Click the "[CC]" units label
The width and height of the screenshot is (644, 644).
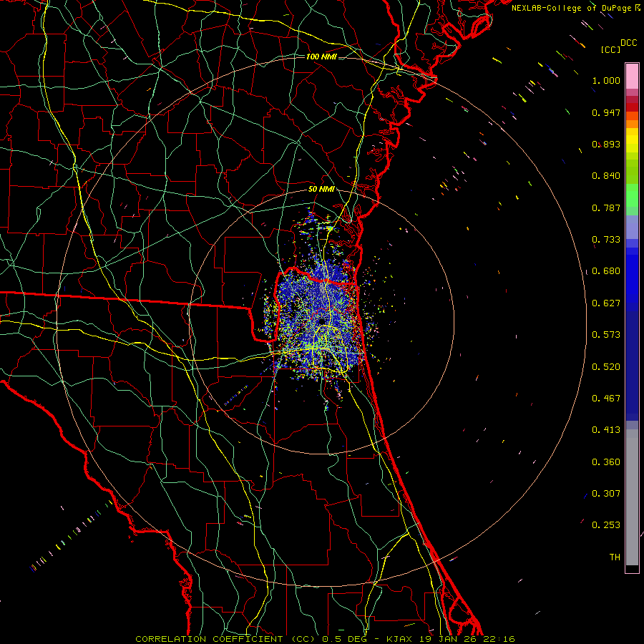point(610,49)
